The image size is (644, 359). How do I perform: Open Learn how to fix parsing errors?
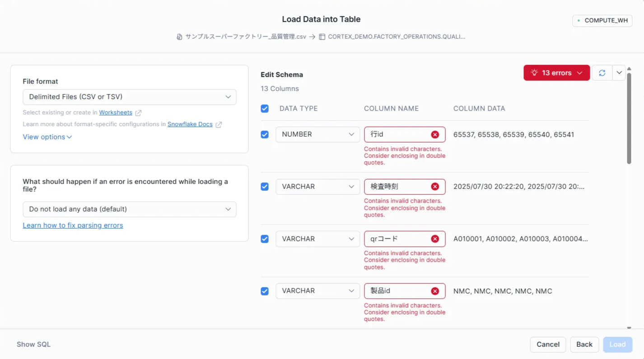[73, 226]
